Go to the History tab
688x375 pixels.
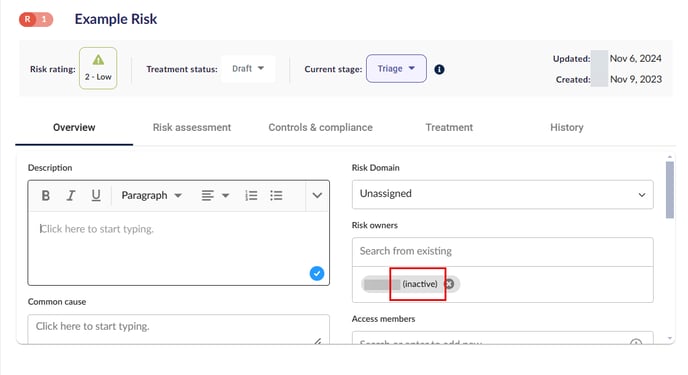566,128
